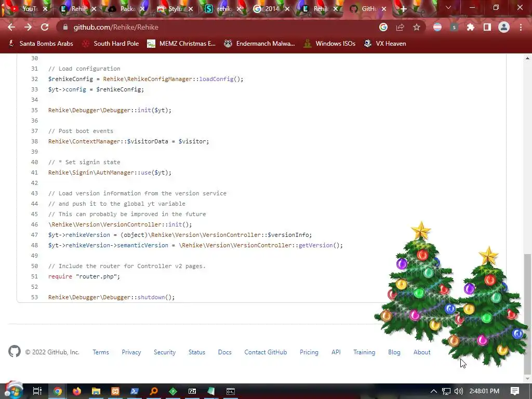The image size is (532, 399).
Task: Expand the tab search chevron
Action: click(448, 7)
